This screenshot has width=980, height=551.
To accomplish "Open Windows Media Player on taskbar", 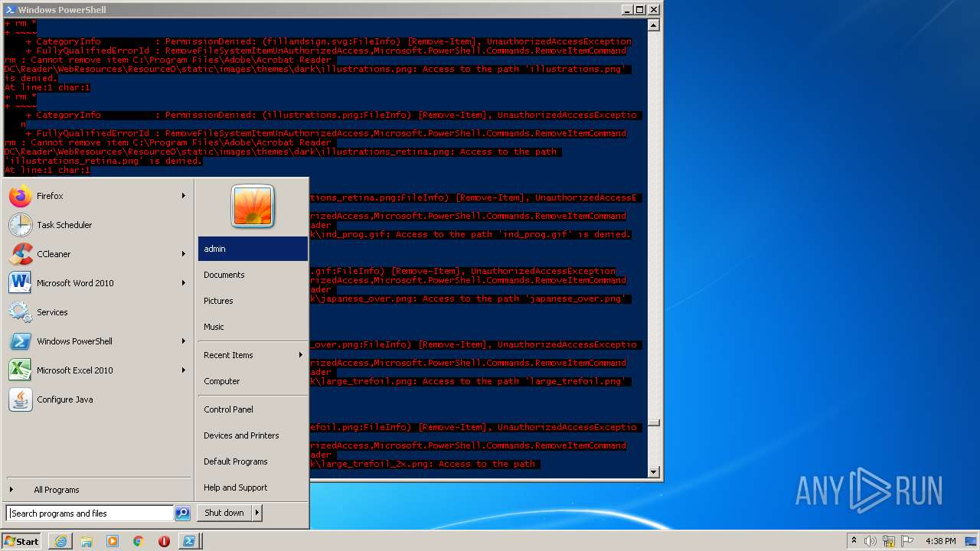I will (x=113, y=541).
